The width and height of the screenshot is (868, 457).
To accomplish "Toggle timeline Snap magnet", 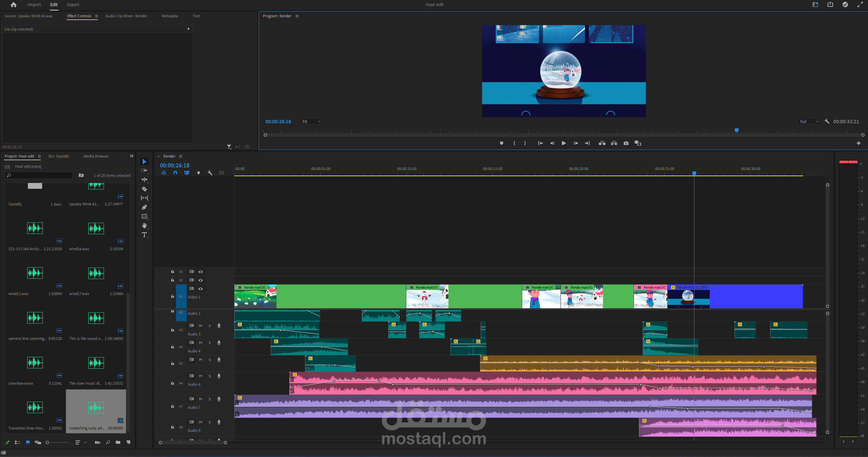I will [175, 173].
